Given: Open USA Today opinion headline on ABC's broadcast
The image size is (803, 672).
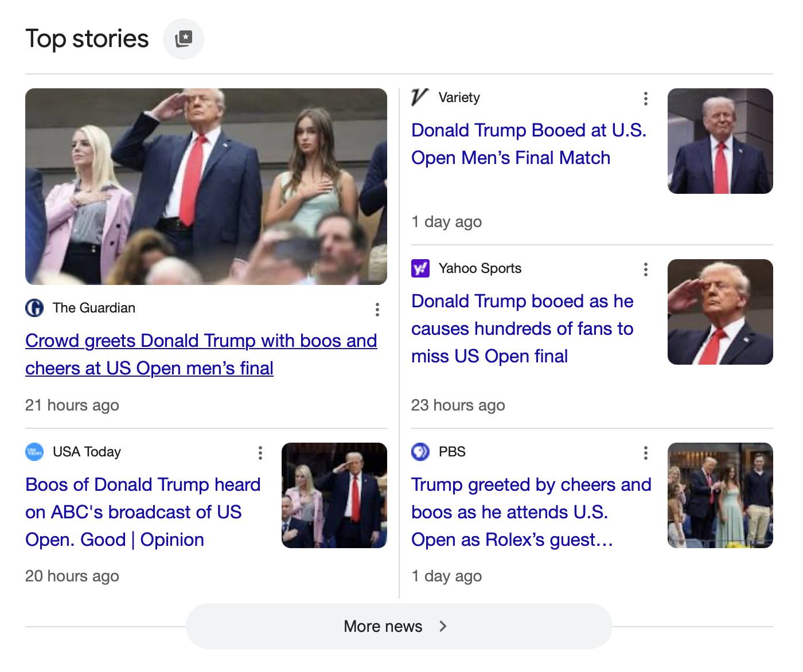Looking at the screenshot, I should 142,512.
